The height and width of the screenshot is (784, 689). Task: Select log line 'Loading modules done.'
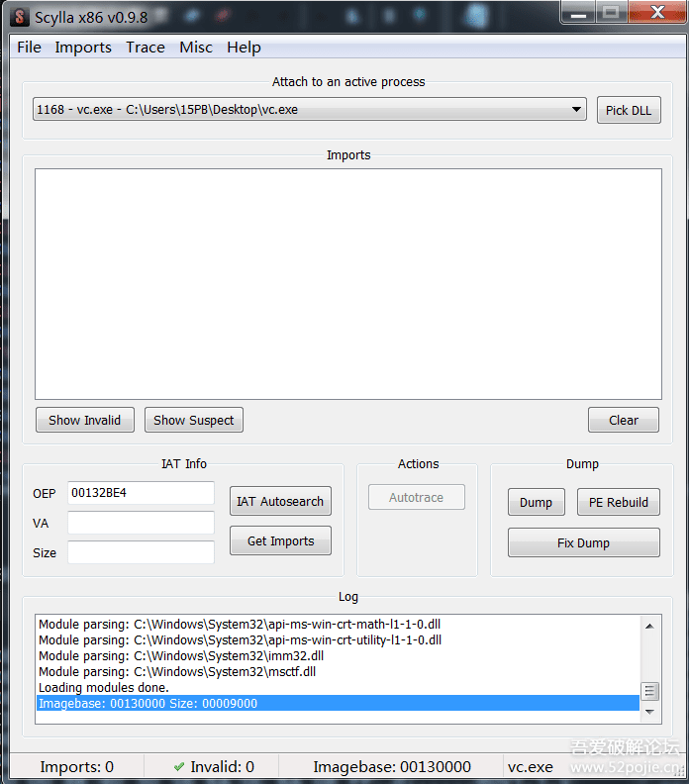click(x=338, y=688)
